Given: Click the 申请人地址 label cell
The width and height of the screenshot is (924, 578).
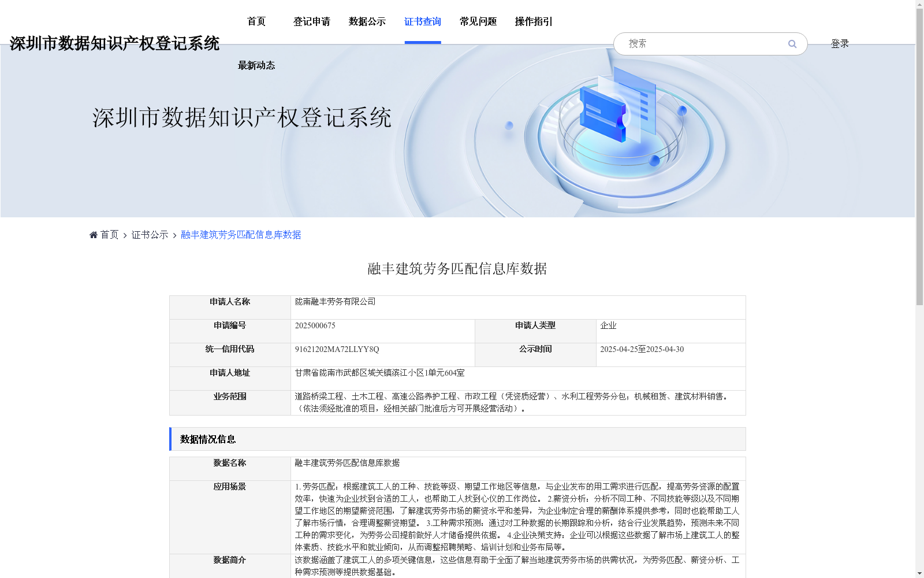Looking at the screenshot, I should point(230,379).
